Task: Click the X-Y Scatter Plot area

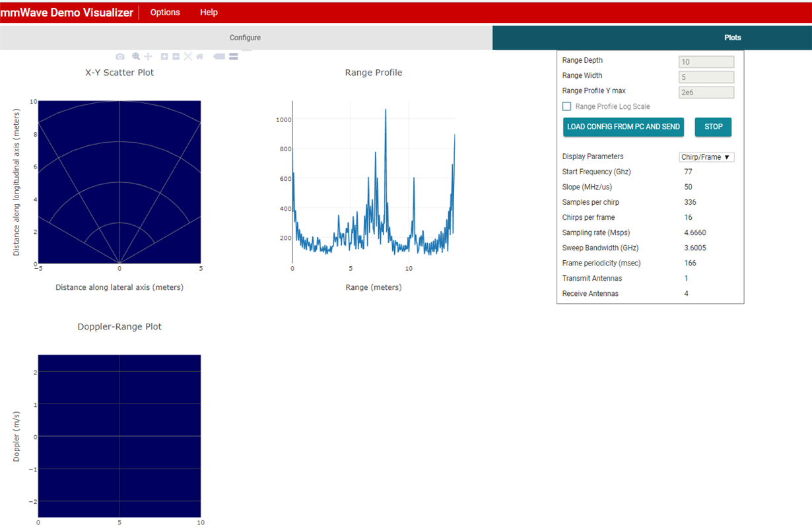Action: click(119, 182)
